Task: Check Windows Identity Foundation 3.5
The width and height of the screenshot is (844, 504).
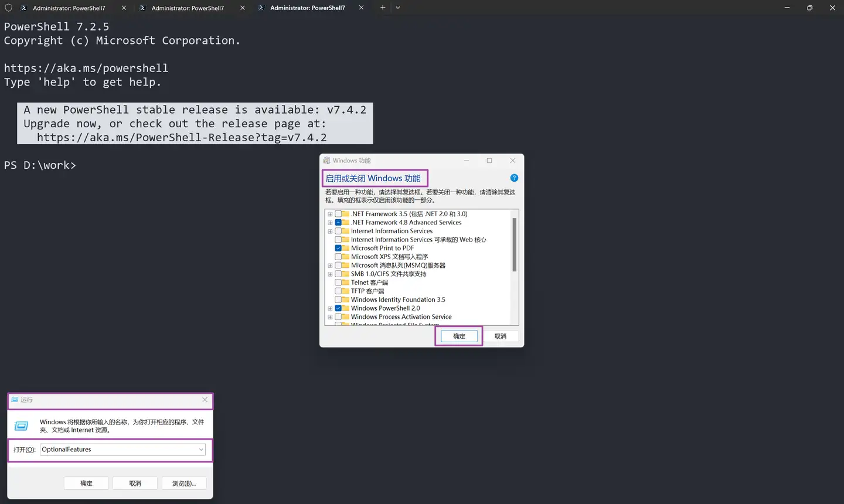Action: click(338, 299)
